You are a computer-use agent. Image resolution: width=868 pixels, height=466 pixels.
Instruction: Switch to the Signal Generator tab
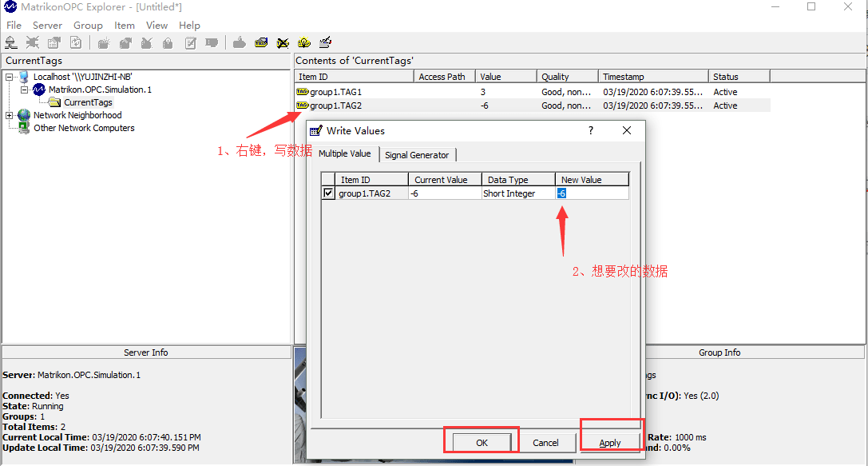click(x=417, y=155)
